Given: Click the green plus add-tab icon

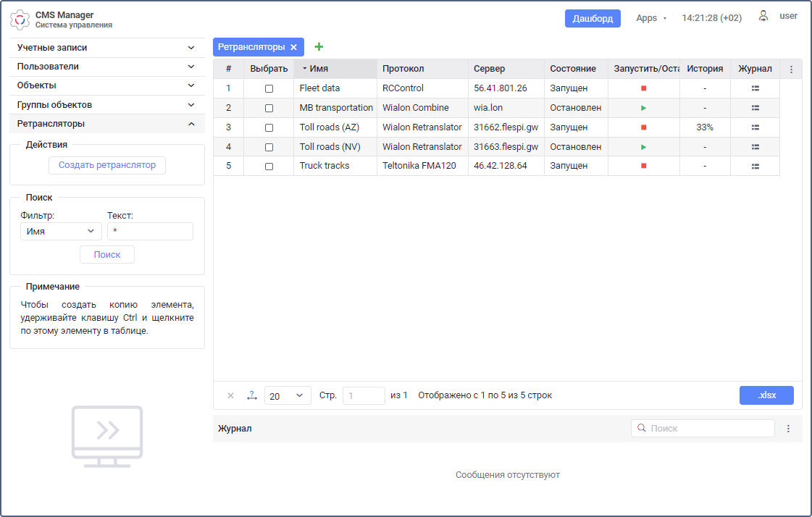Looking at the screenshot, I should click(x=319, y=47).
